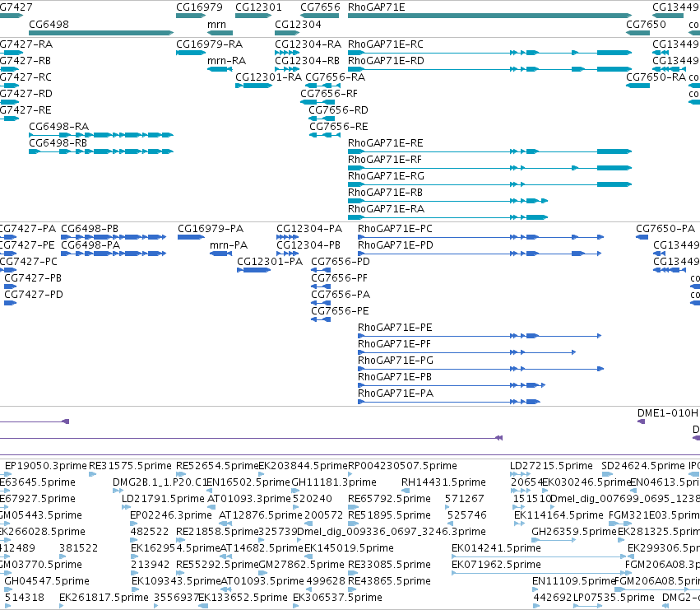Select transcript CG7656-RE label
The width and height of the screenshot is (700, 610).
click(x=339, y=127)
